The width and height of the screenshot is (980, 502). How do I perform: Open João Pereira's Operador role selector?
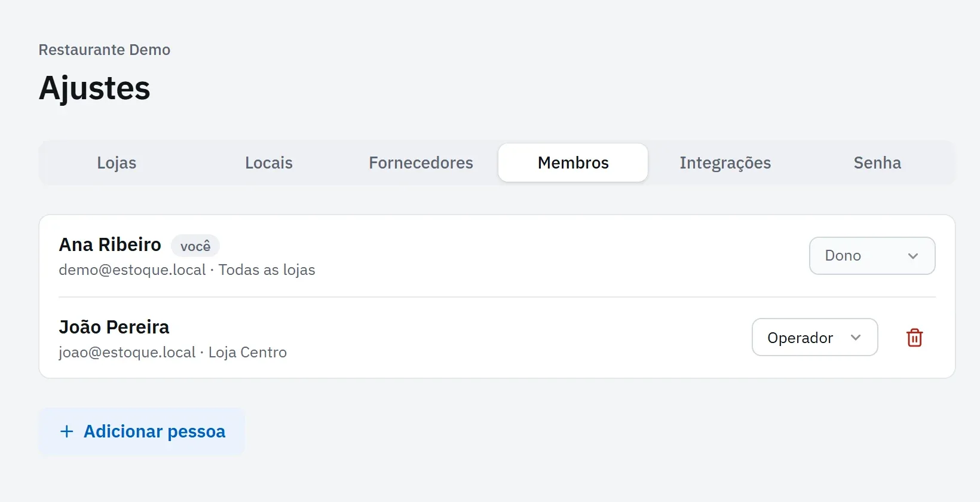click(814, 337)
